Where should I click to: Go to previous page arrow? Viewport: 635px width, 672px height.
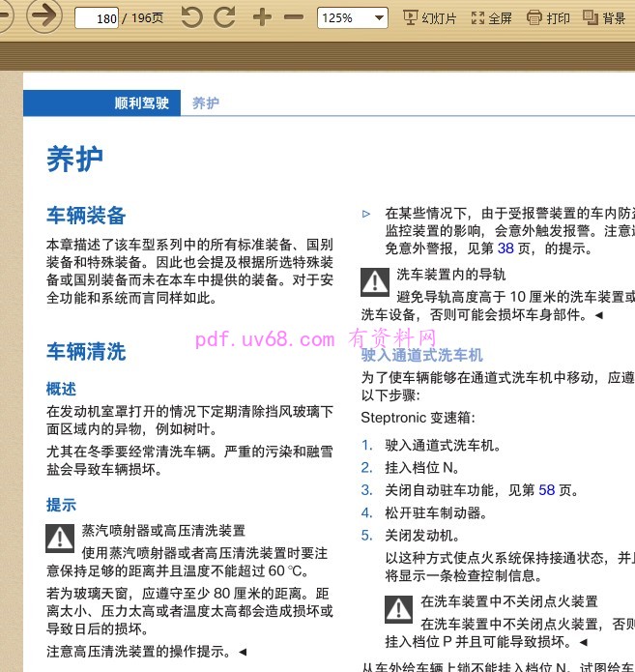click(5, 15)
